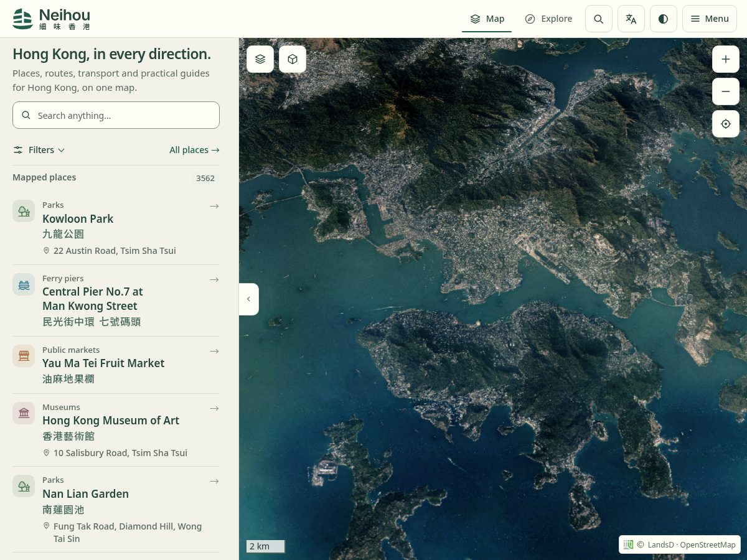Open the header search icon button
This screenshot has width=747, height=560.
[599, 19]
